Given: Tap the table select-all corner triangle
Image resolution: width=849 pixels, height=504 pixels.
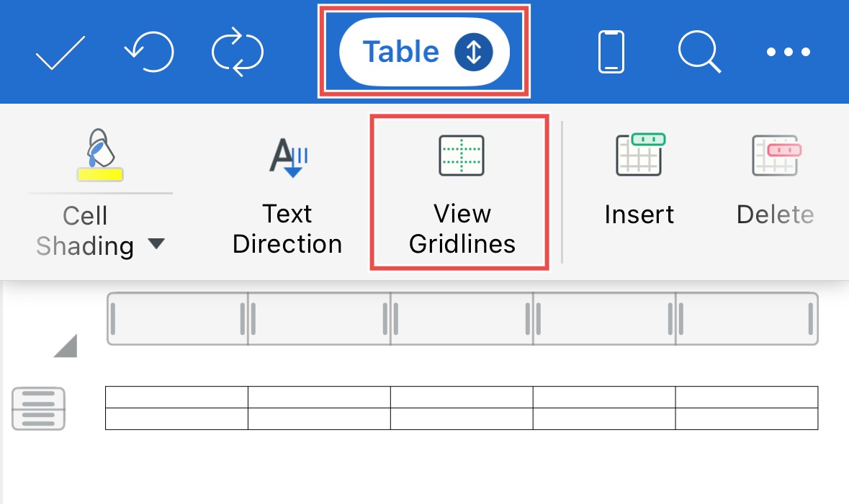Looking at the screenshot, I should pos(66,346).
